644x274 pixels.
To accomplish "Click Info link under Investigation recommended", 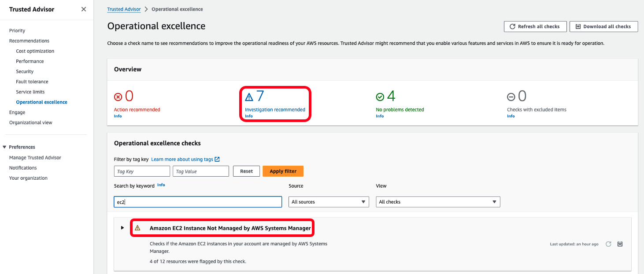I will [x=249, y=116].
